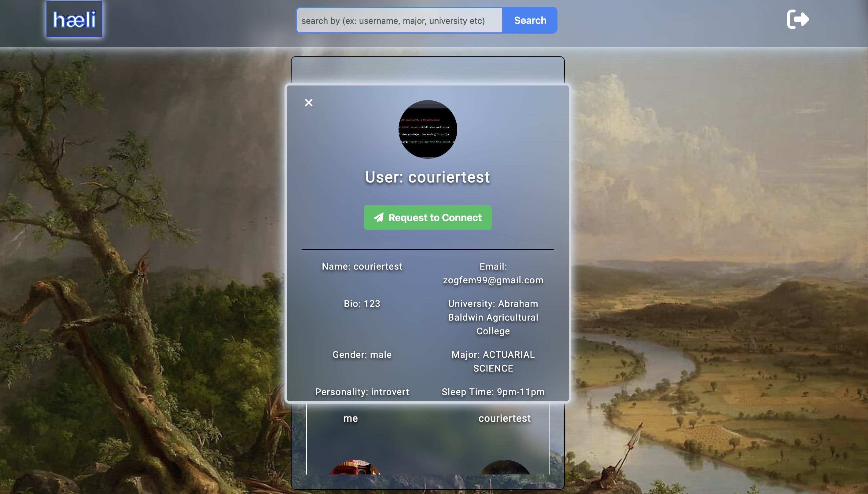Click the blue Search button

(530, 20)
